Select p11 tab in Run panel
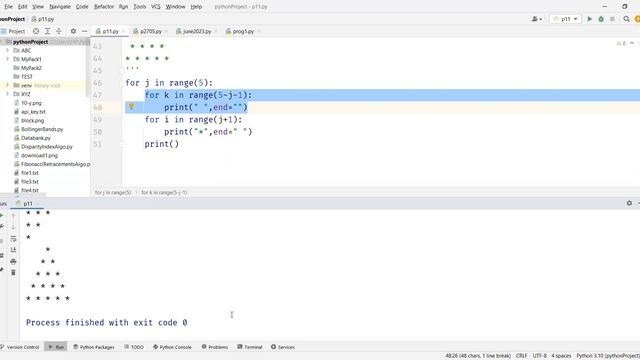 point(27,203)
